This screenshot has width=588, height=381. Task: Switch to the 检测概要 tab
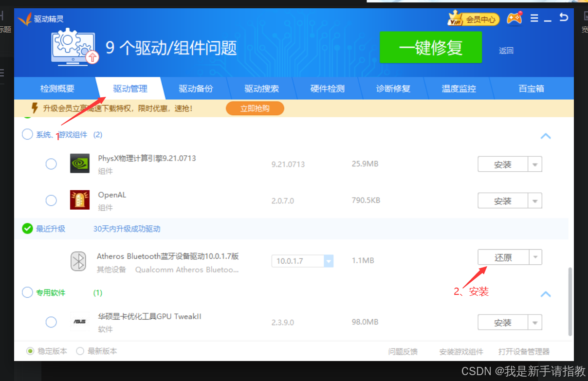pos(57,89)
